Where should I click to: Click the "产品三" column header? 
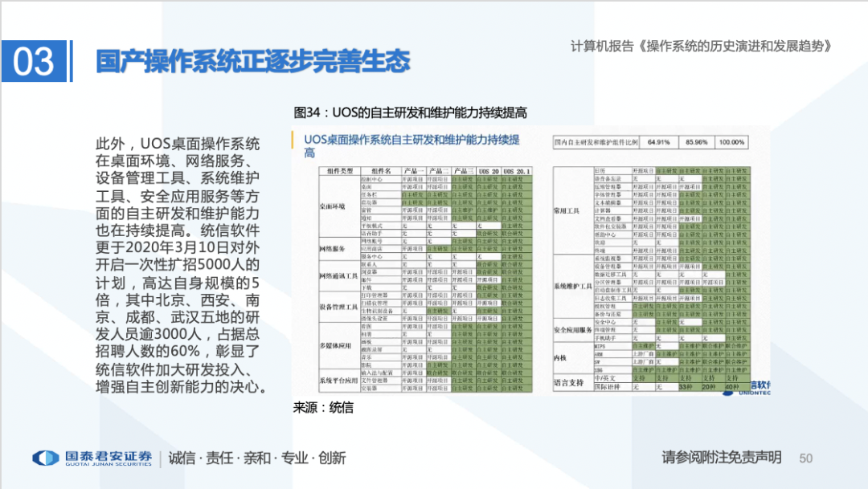464,171
